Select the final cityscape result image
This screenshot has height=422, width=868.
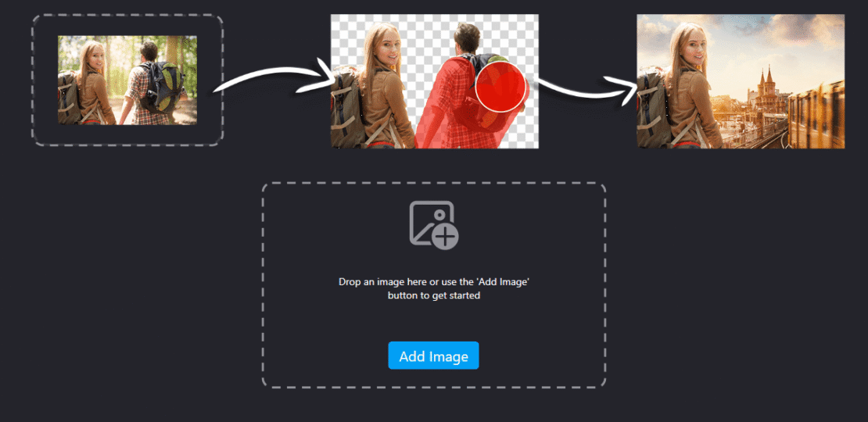[x=741, y=81]
